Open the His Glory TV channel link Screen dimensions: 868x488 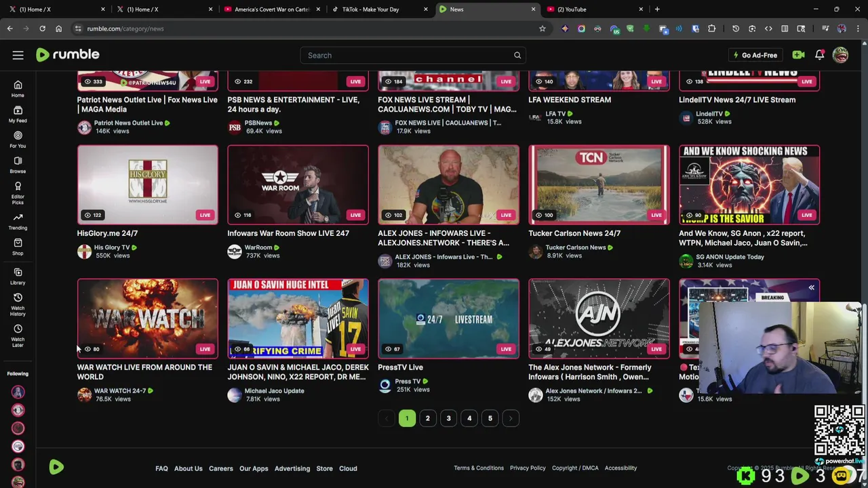click(112, 247)
